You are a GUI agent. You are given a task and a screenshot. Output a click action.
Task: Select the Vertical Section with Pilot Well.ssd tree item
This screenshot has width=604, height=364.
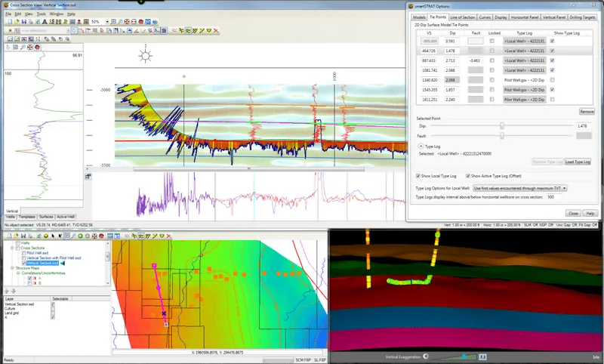pyautogui.click(x=54, y=258)
